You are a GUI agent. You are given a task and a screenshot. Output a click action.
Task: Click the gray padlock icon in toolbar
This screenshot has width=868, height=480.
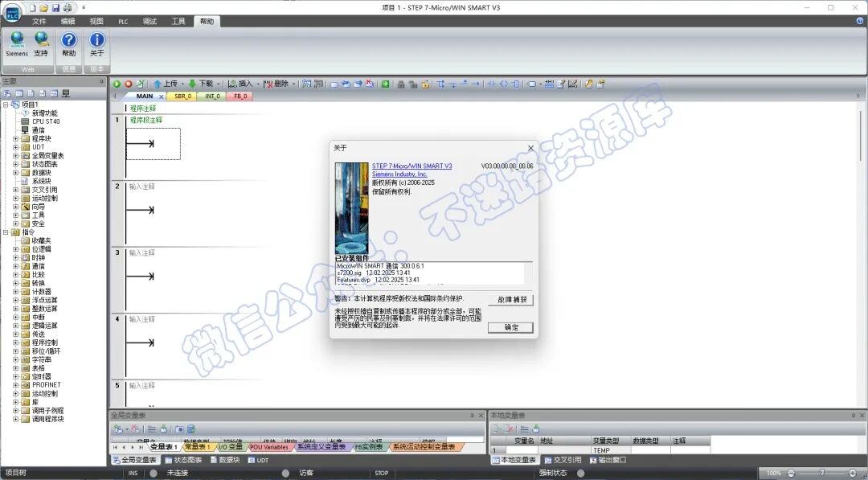[x=401, y=84]
